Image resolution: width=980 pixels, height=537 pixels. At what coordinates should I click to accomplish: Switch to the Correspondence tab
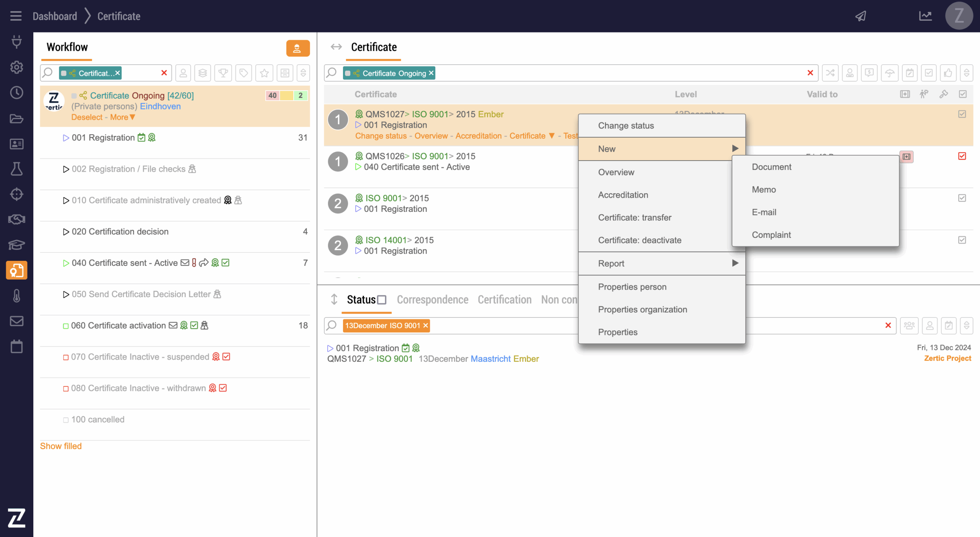(432, 300)
